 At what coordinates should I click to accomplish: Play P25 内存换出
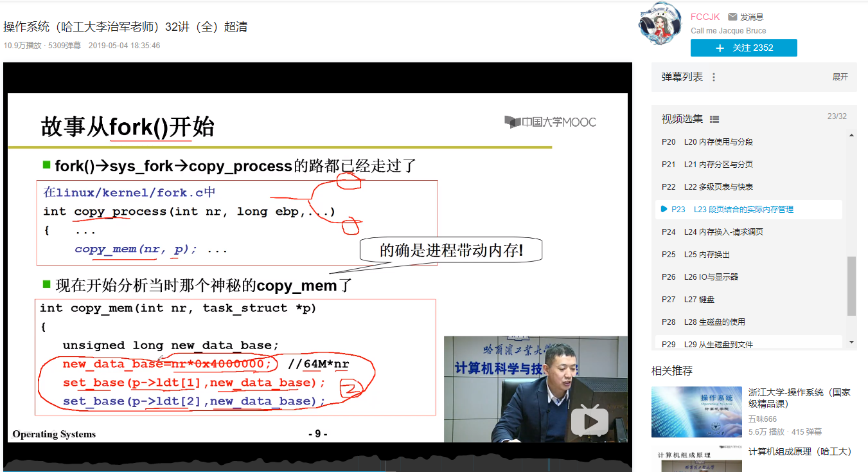point(700,254)
